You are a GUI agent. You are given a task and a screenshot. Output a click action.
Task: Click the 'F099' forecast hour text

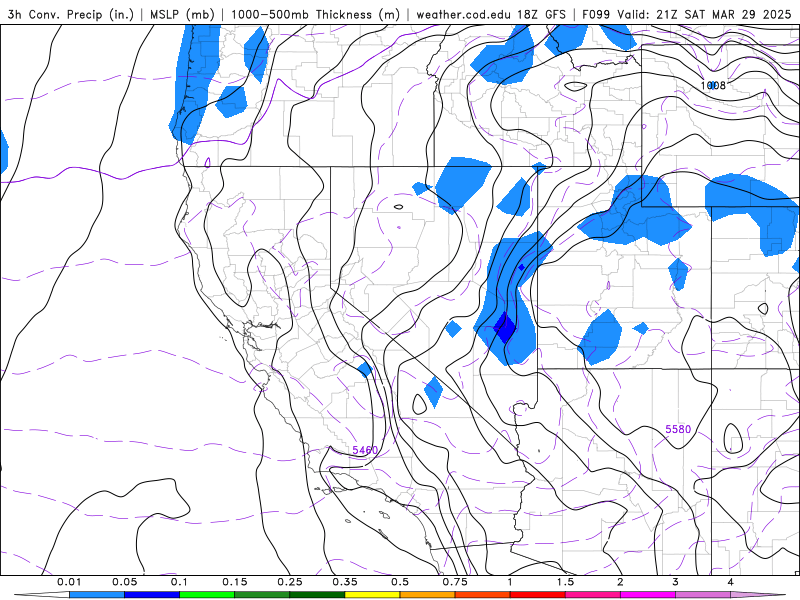(x=596, y=14)
